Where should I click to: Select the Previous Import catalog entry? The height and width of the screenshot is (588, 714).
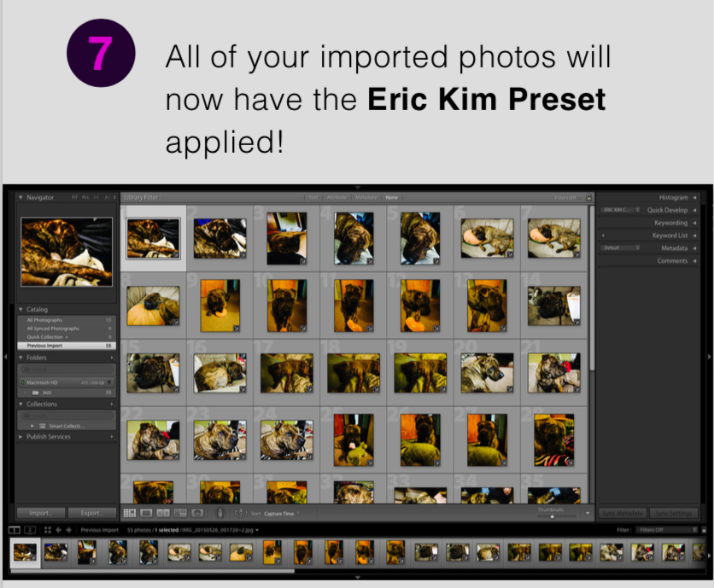67,346
